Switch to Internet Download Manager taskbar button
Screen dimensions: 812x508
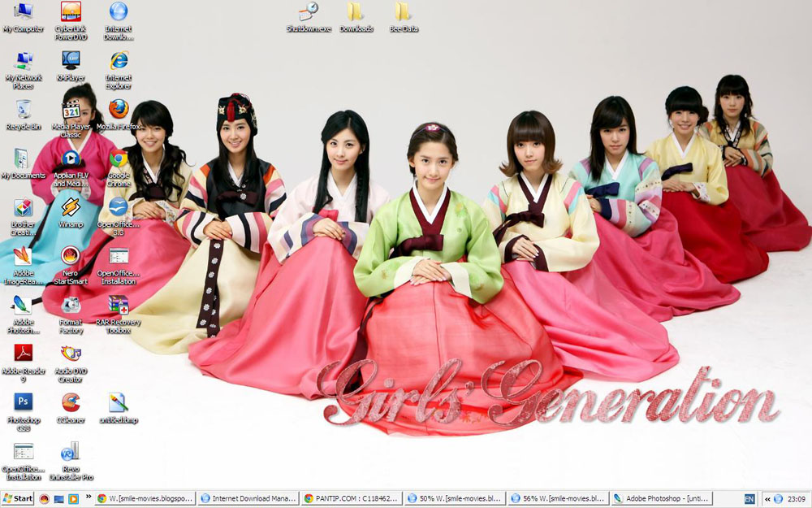tap(249, 499)
